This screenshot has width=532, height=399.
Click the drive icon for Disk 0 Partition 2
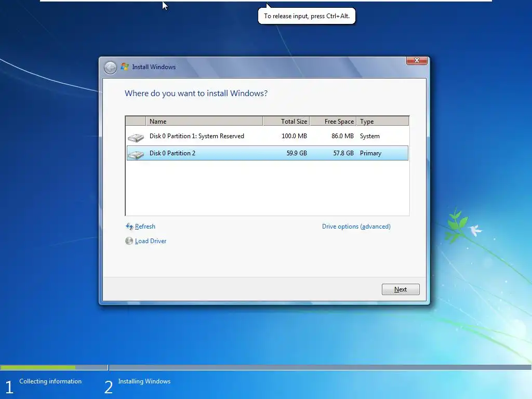click(x=136, y=155)
